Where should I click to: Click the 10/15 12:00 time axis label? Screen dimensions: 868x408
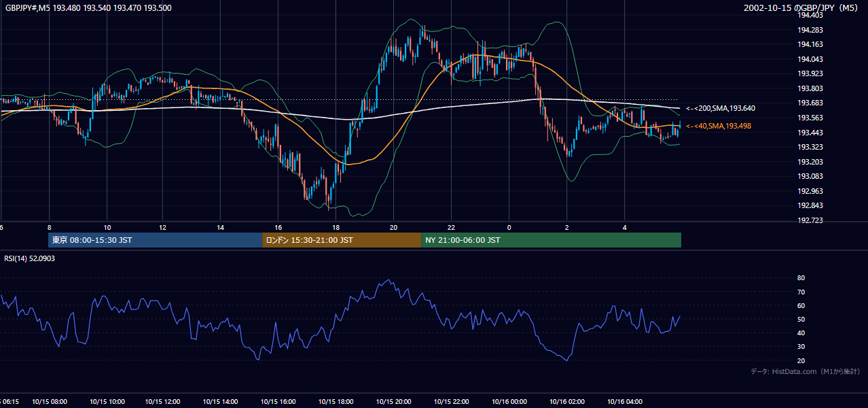click(x=163, y=402)
